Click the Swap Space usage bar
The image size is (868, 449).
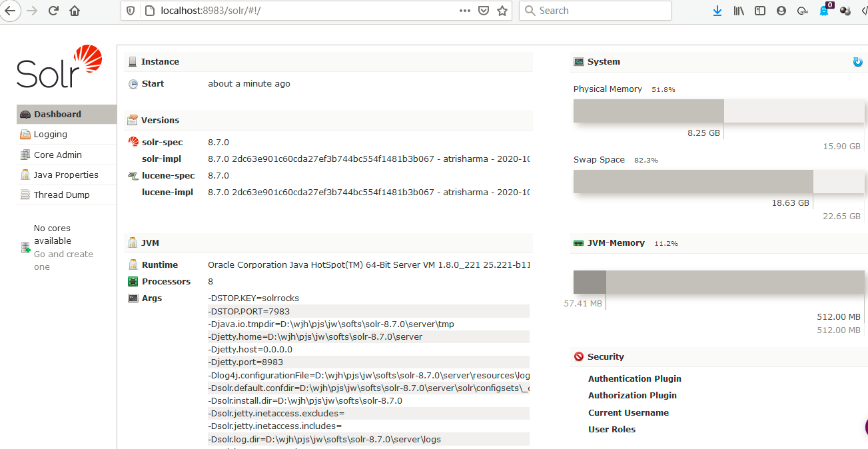(x=719, y=182)
